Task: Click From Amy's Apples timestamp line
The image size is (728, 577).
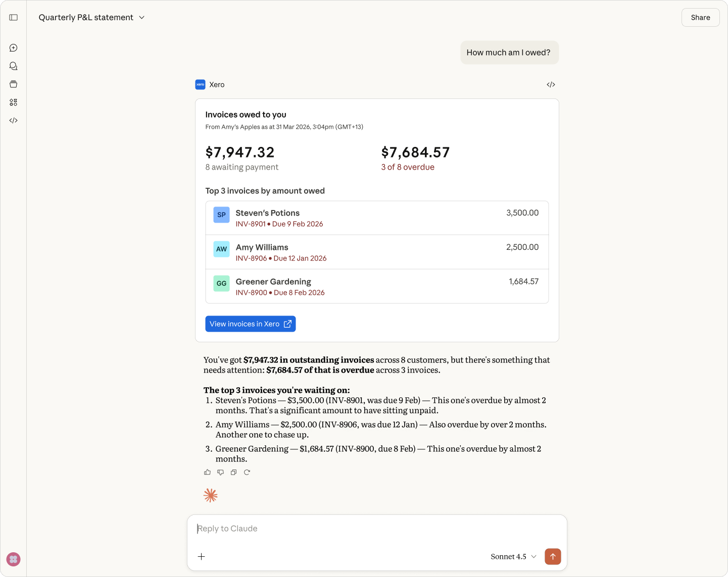Action: pyautogui.click(x=284, y=127)
